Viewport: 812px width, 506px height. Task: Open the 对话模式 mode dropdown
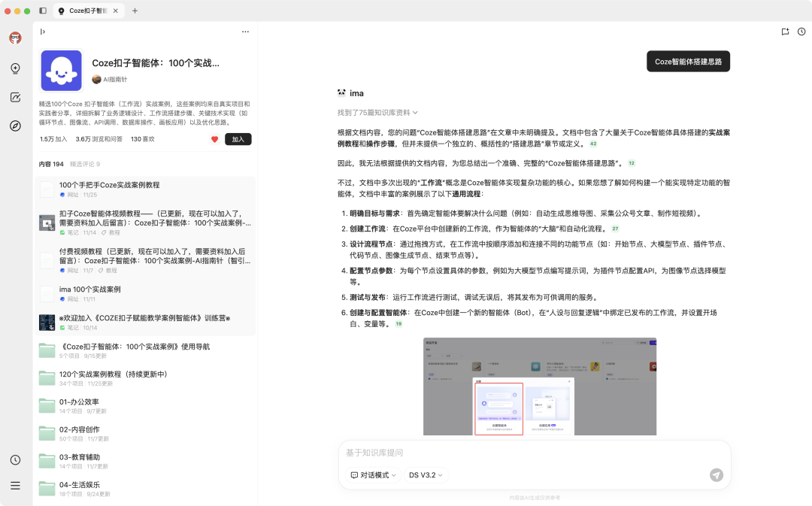[x=373, y=475]
